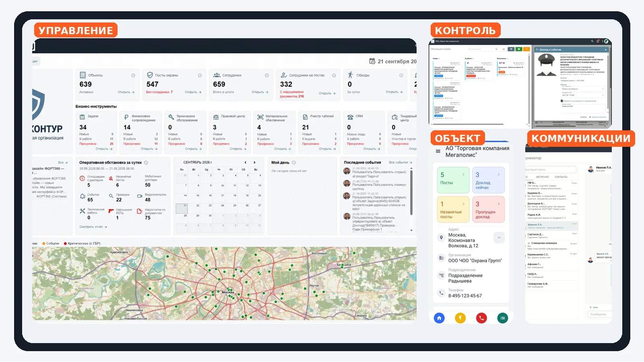Click the phone icon beside Телефон
This screenshot has height=362, width=644.
441,293
